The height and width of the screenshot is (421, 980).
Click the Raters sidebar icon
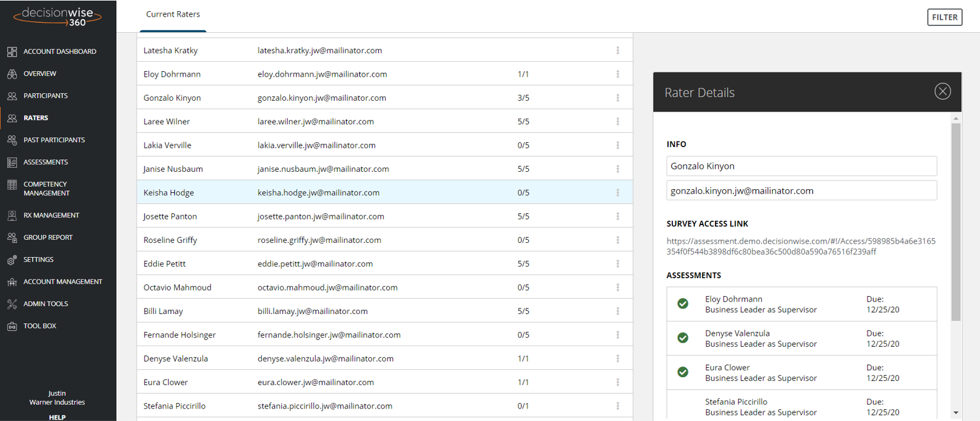click(12, 118)
